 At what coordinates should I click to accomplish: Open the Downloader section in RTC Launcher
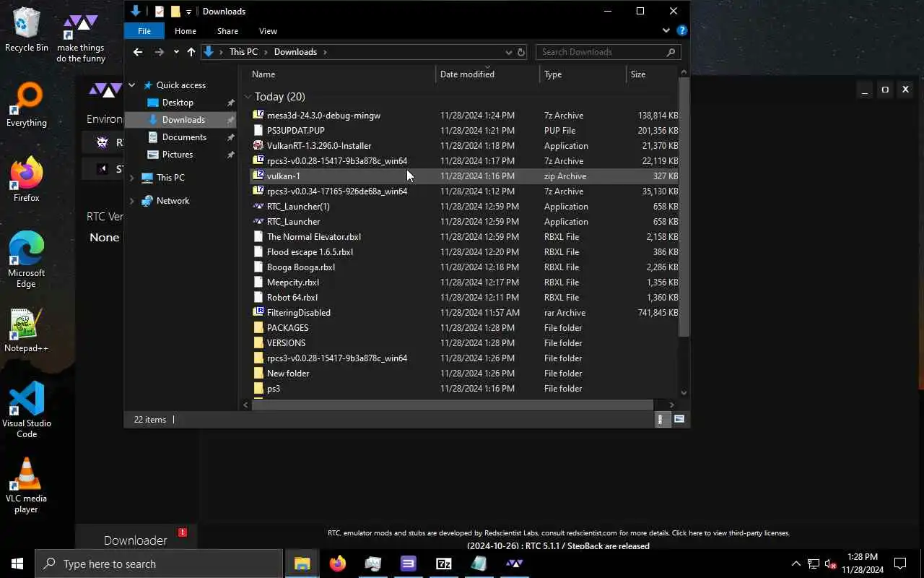tap(136, 540)
